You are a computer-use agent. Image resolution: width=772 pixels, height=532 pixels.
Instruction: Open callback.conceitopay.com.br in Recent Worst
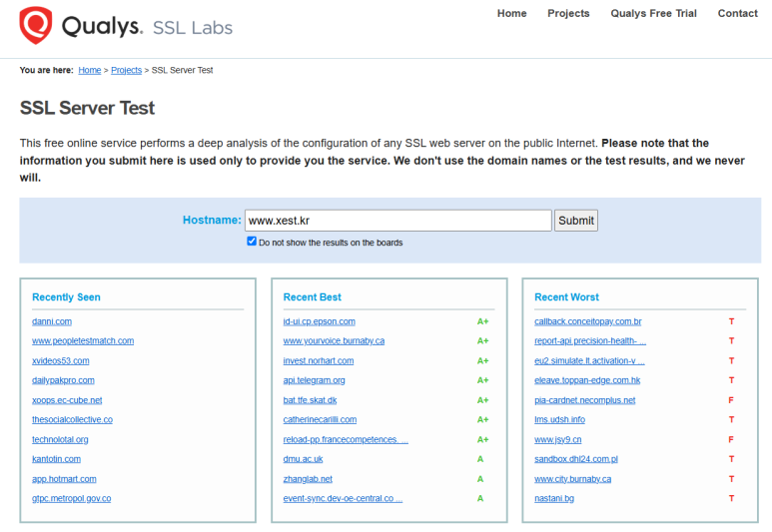tap(588, 321)
